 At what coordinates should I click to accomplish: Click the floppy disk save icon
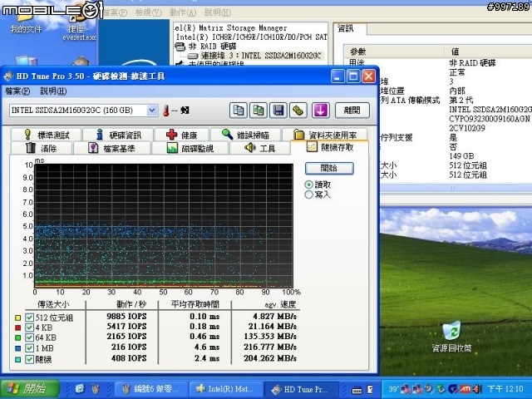[278, 111]
